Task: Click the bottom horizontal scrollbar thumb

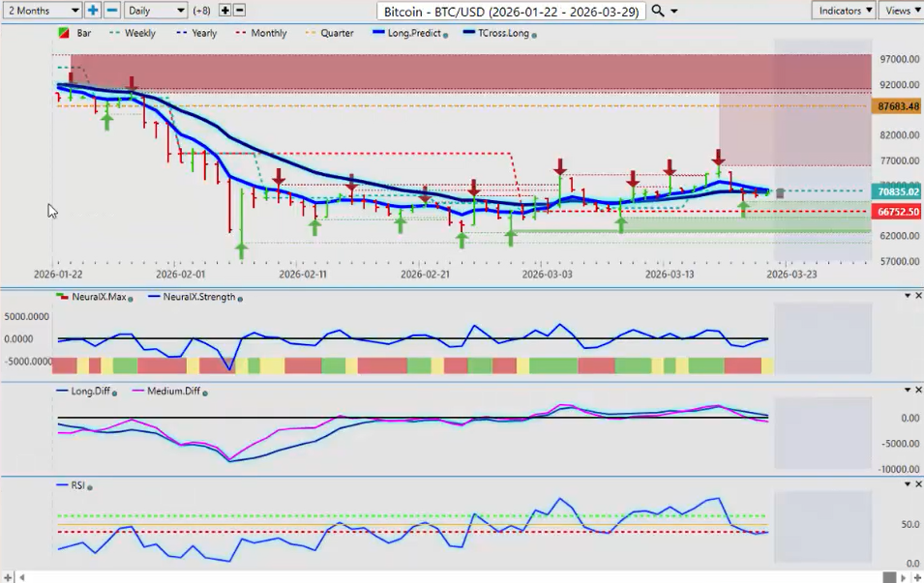Action: [889, 577]
